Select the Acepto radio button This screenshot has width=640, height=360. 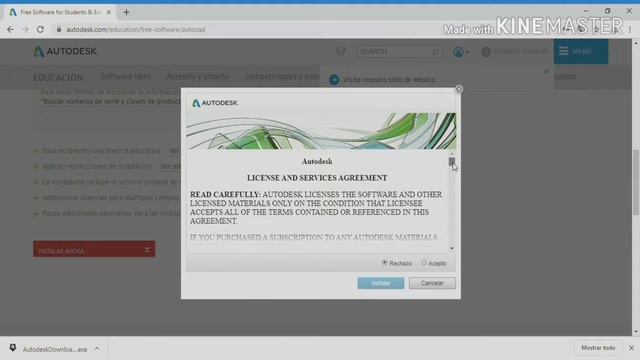pos(424,262)
